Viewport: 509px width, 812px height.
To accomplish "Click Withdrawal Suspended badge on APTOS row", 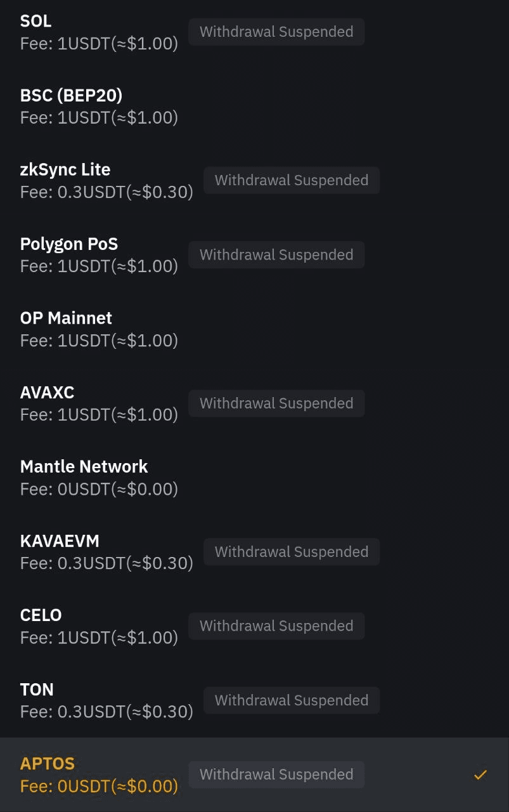I will [276, 775].
